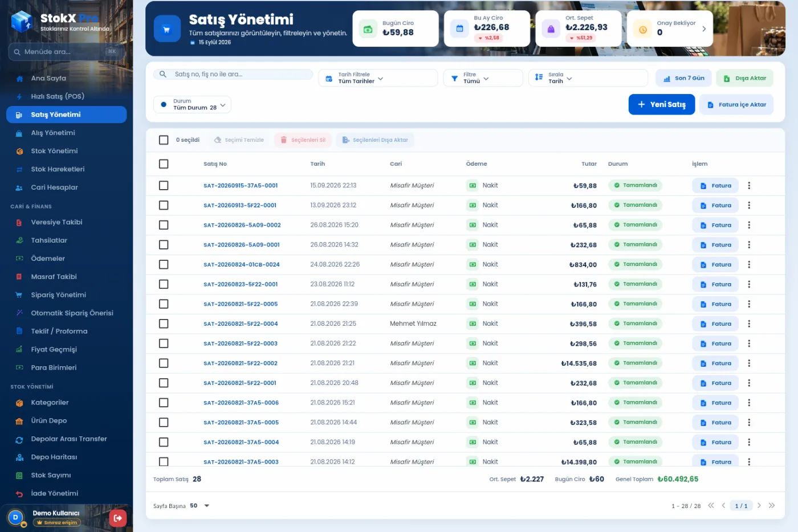The height and width of the screenshot is (532, 798).
Task: Go to next page arrow
Action: coord(759,506)
